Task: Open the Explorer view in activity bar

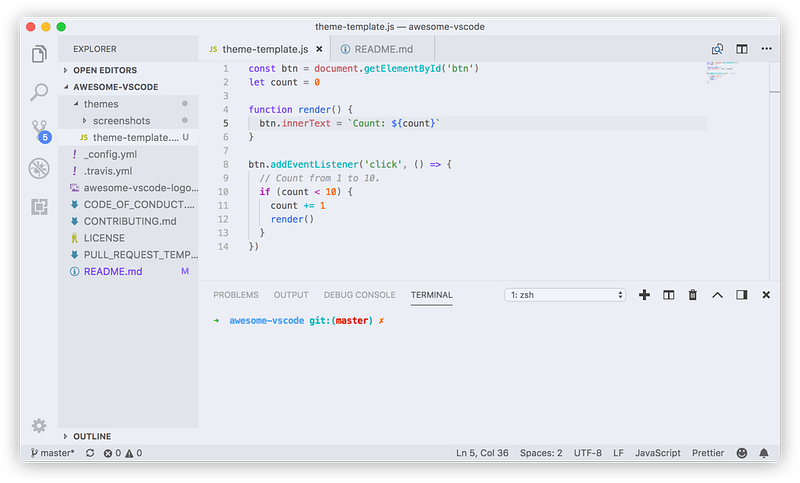Action: (39, 54)
